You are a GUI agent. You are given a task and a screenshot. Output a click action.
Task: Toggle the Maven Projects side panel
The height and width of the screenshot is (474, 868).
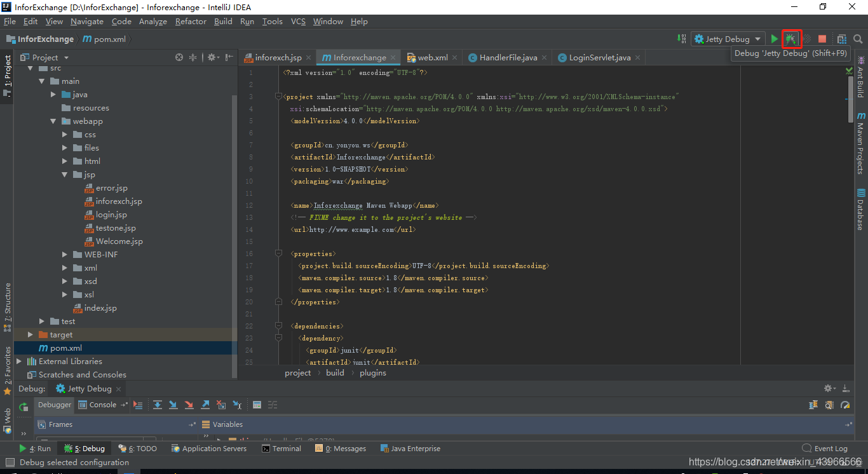tap(861, 144)
